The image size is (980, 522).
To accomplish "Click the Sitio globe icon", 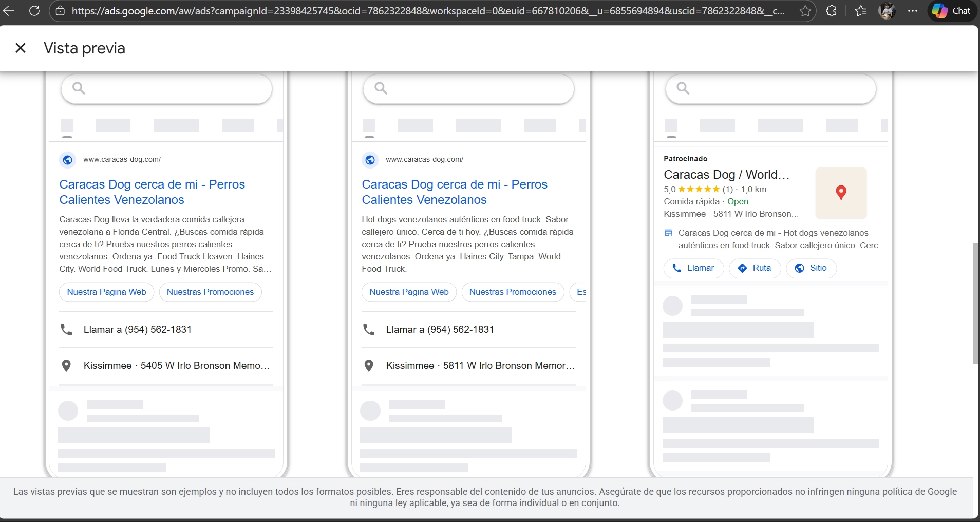I will tap(800, 268).
